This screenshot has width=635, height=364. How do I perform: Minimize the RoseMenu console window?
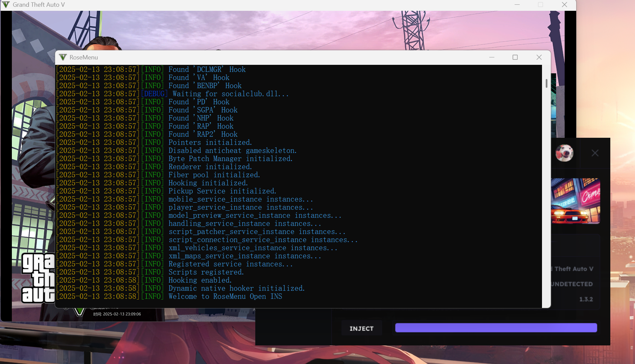(x=492, y=57)
